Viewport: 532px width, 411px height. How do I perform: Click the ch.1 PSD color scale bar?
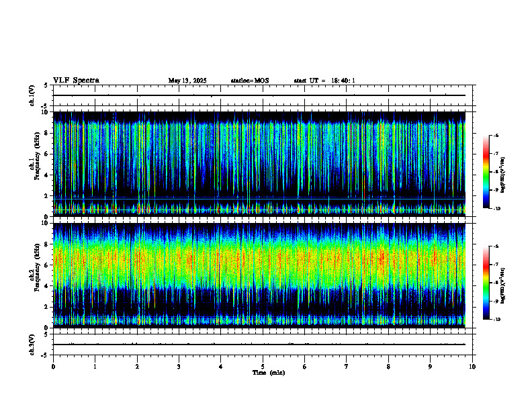click(x=486, y=172)
